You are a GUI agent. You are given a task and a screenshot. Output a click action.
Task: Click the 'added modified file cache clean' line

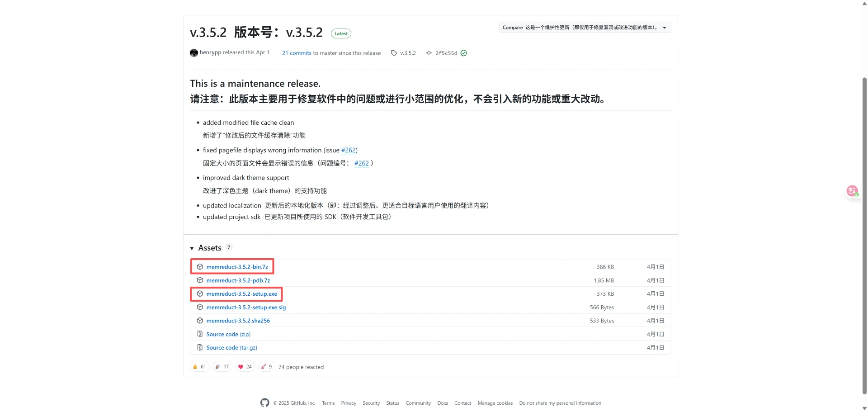[248, 123]
